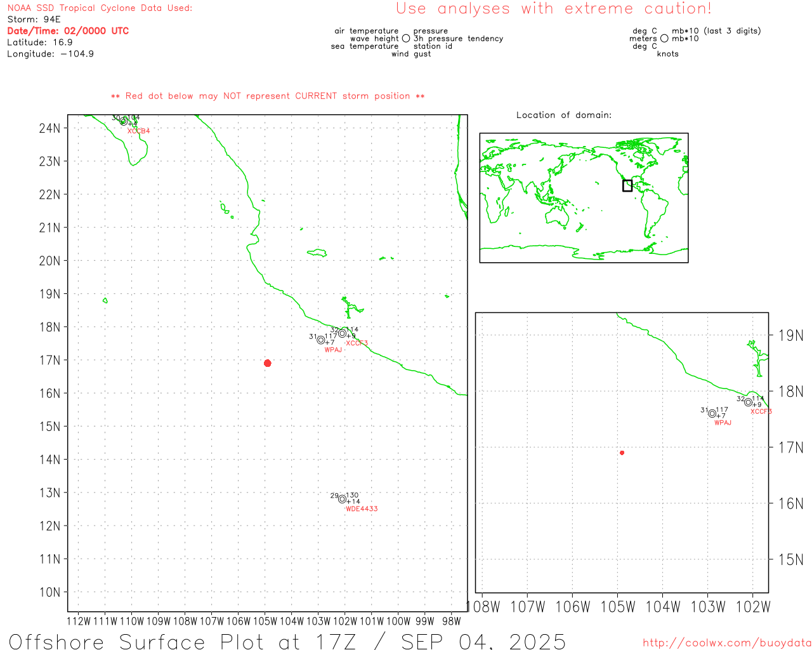Click the red dot disclaimer note text

point(268,96)
